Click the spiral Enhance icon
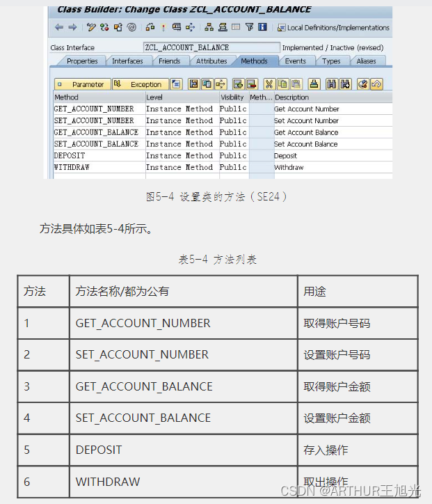432x504 pixels. pyautogui.click(x=131, y=27)
